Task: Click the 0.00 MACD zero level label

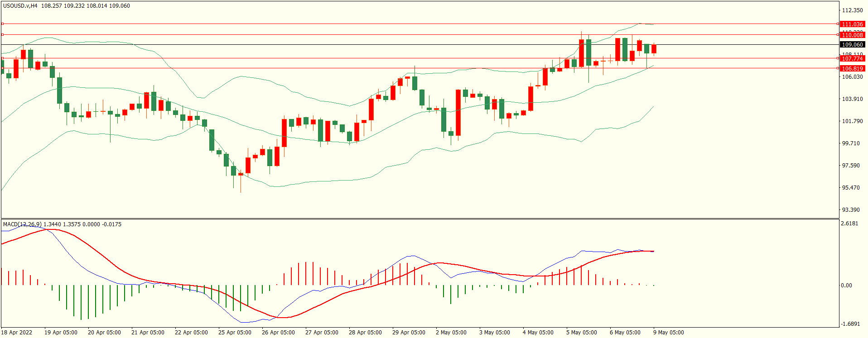Action: [x=846, y=286]
